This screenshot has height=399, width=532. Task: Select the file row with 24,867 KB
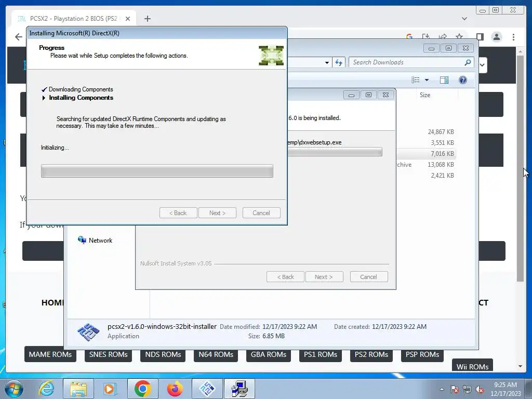[425, 132]
